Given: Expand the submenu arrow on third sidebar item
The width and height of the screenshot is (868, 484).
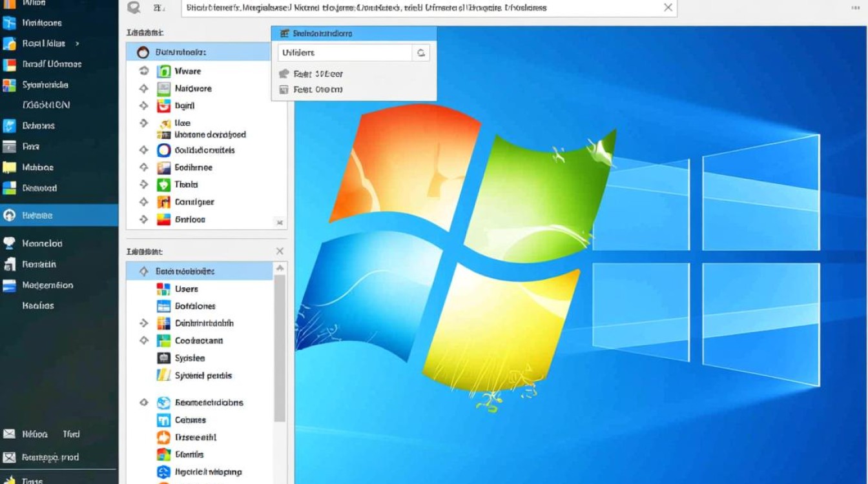Looking at the screenshot, I should 77,44.
